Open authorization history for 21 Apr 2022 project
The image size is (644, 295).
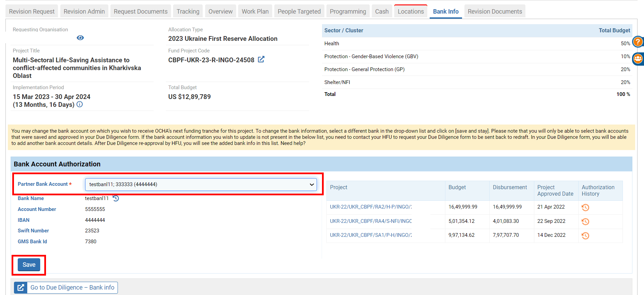pyautogui.click(x=585, y=207)
